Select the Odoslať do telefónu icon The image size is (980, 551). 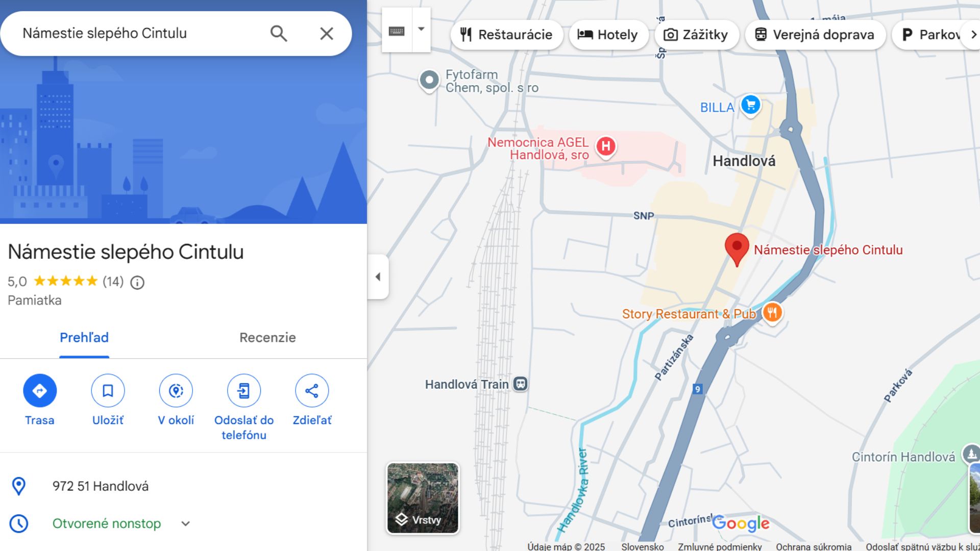click(x=244, y=391)
